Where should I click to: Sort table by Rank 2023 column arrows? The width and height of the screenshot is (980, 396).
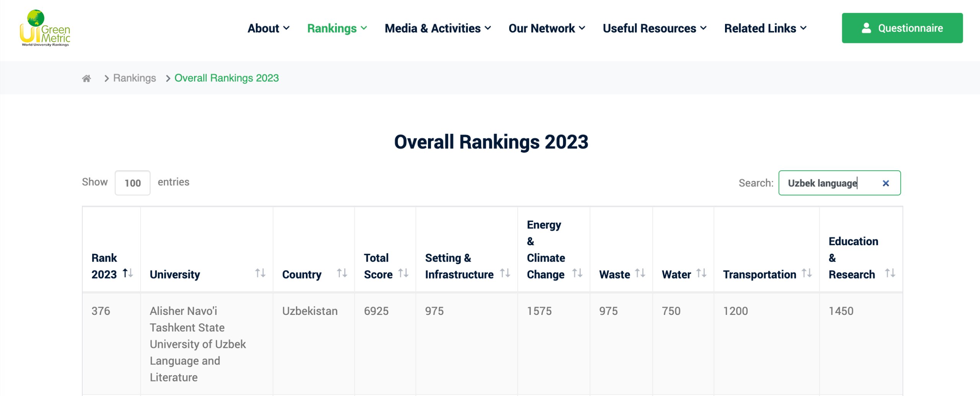pos(127,273)
